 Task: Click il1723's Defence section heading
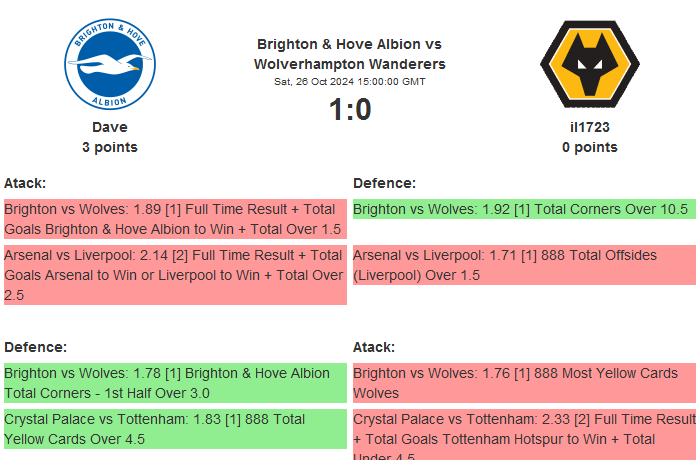coord(384,183)
